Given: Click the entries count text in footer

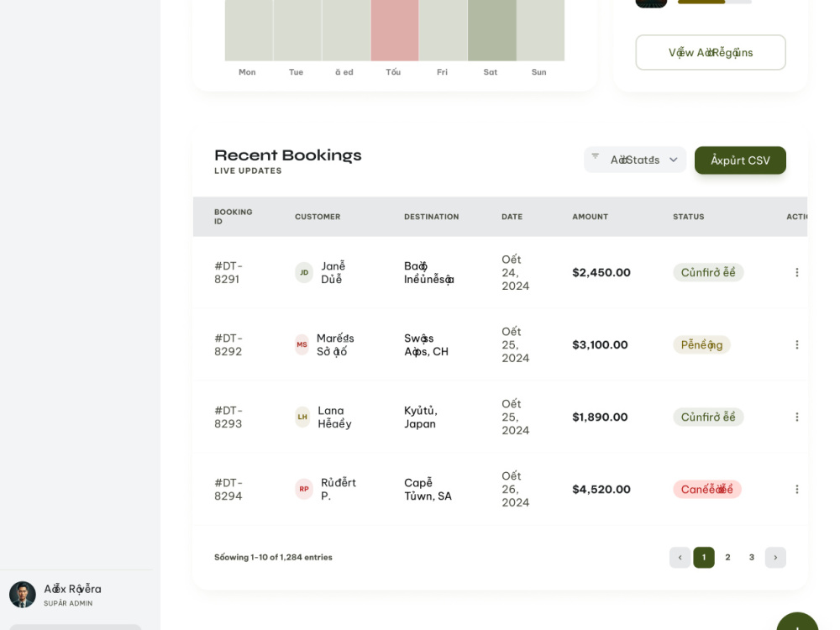Looking at the screenshot, I should pos(273,557).
